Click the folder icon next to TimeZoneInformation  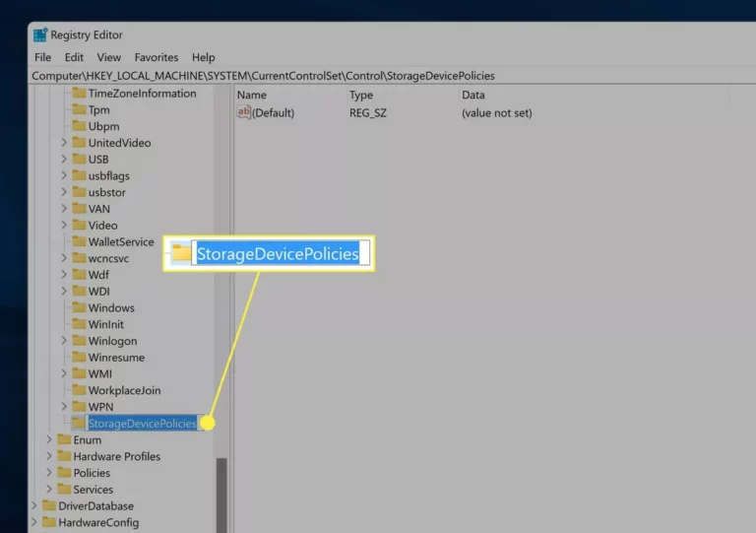tap(79, 93)
